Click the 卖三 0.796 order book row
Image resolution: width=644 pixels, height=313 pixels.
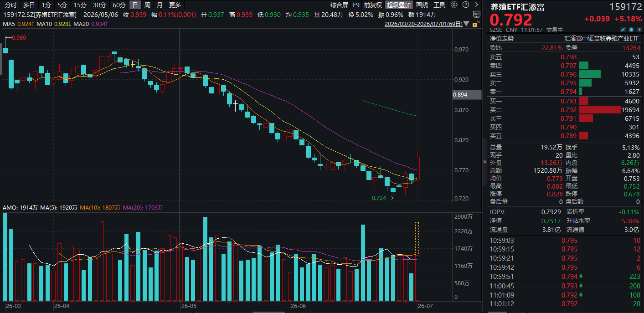click(x=564, y=74)
